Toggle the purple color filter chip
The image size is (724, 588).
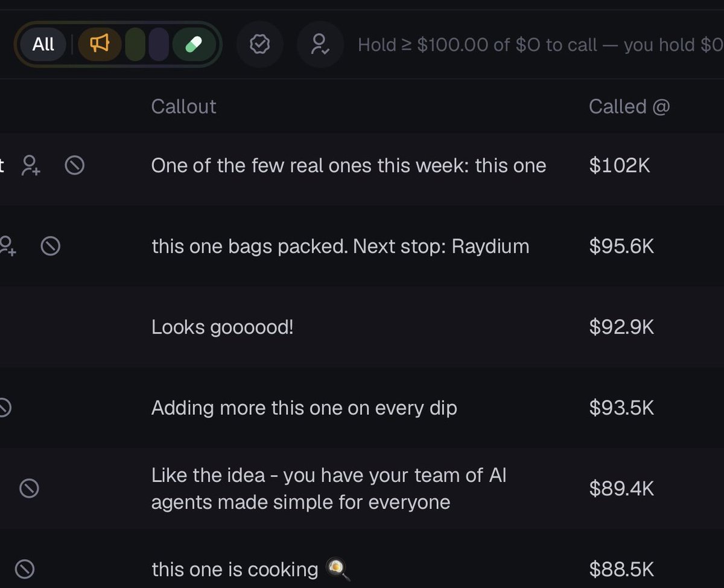click(x=159, y=45)
